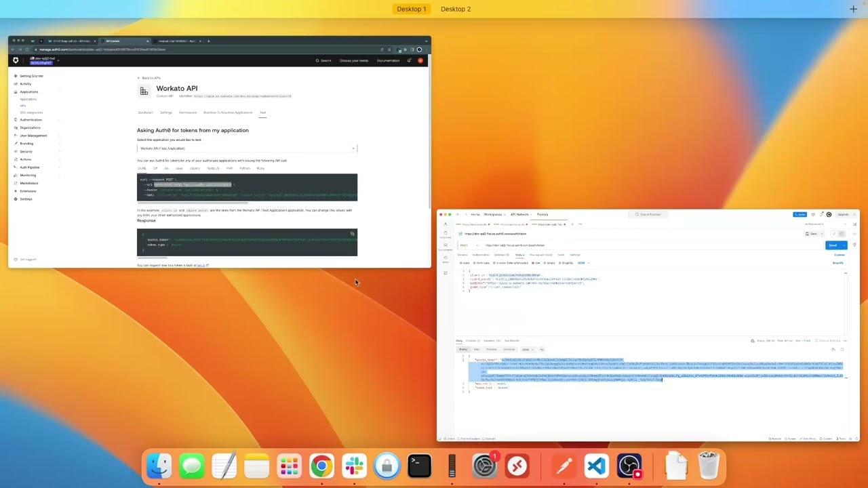Copy Postman response body icon
Viewport: 868px width, 488px height.
833,349
